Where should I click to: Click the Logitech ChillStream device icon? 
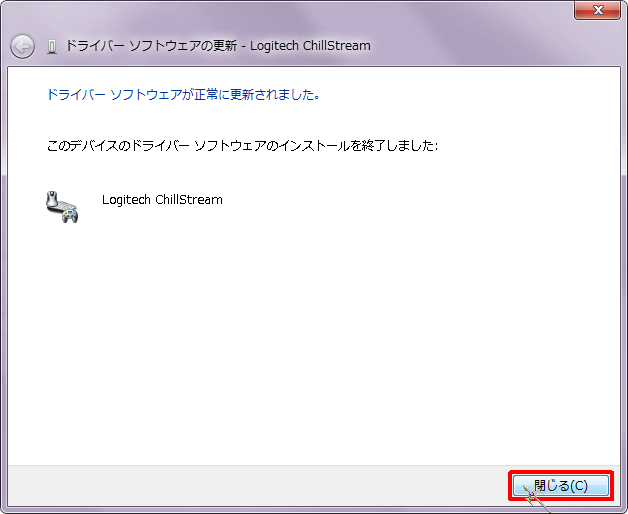62,207
